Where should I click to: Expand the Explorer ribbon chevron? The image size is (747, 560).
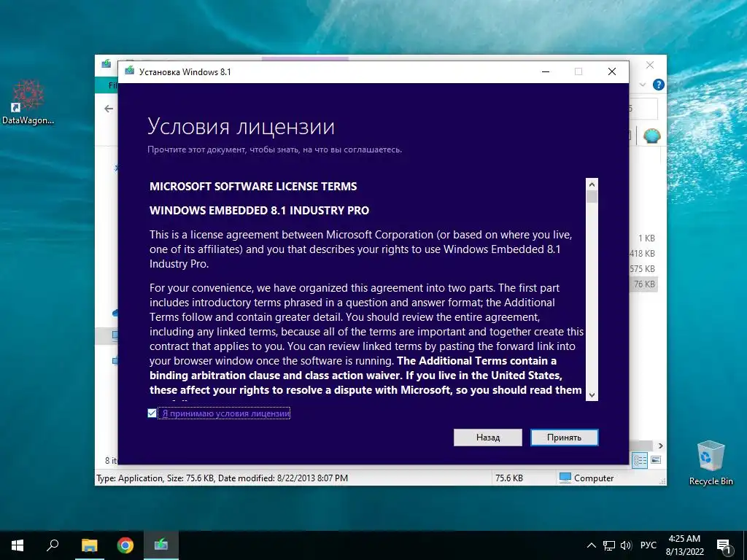coord(642,85)
